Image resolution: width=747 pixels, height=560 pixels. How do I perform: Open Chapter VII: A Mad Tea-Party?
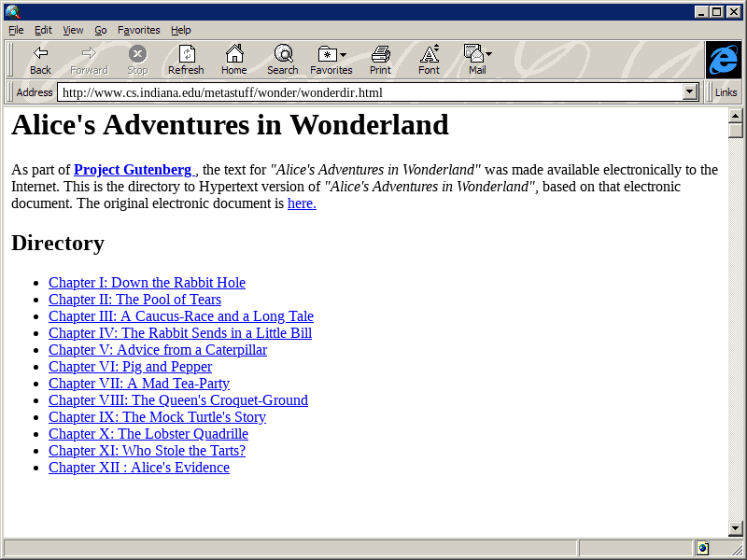click(x=139, y=384)
